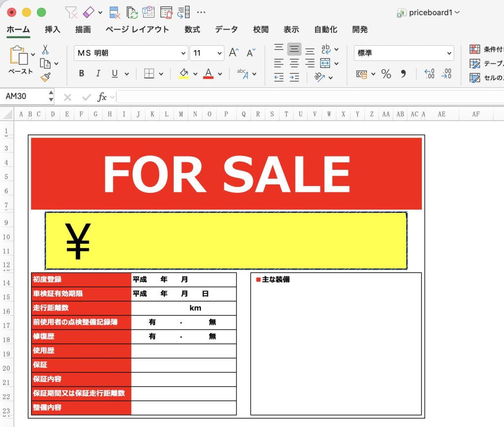Click the Name Box showing AM30

24,96
